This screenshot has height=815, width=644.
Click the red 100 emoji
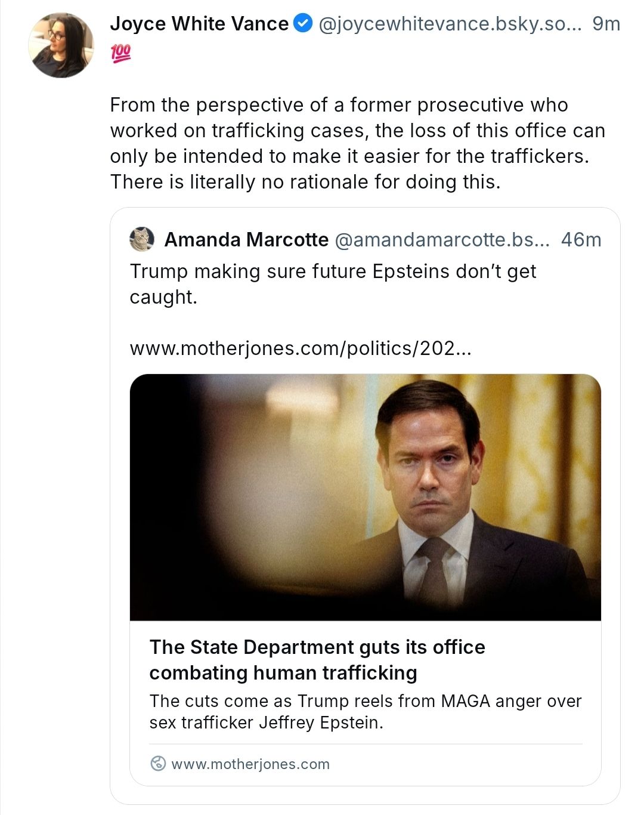point(120,54)
